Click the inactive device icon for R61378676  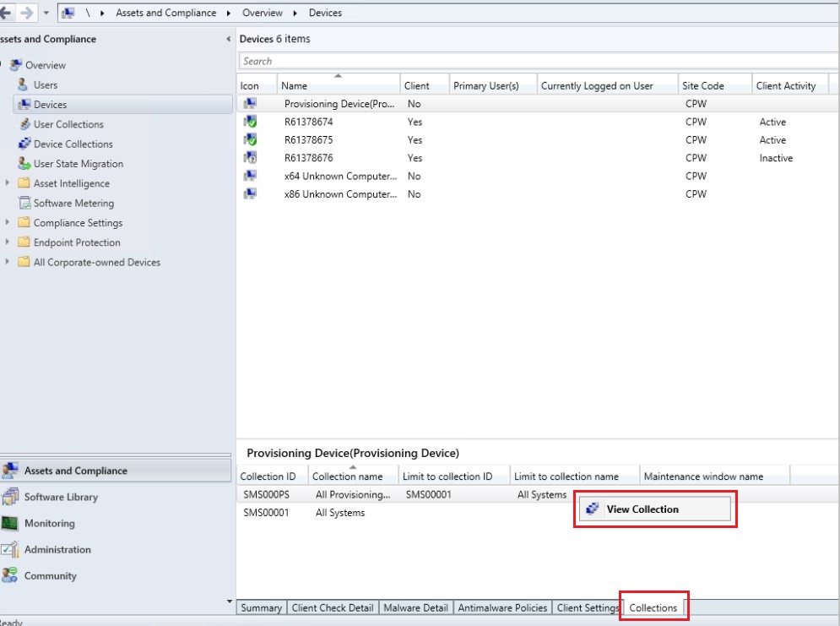tap(249, 158)
